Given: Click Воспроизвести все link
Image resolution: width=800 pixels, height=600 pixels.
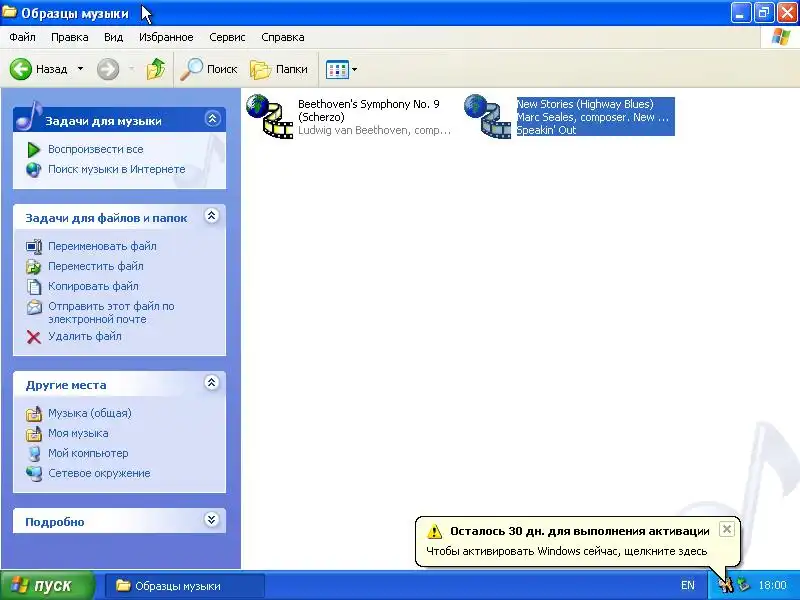Looking at the screenshot, I should pyautogui.click(x=95, y=149).
